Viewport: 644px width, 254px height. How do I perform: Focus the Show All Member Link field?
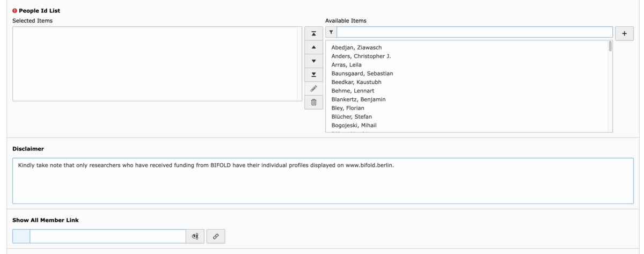(108, 236)
